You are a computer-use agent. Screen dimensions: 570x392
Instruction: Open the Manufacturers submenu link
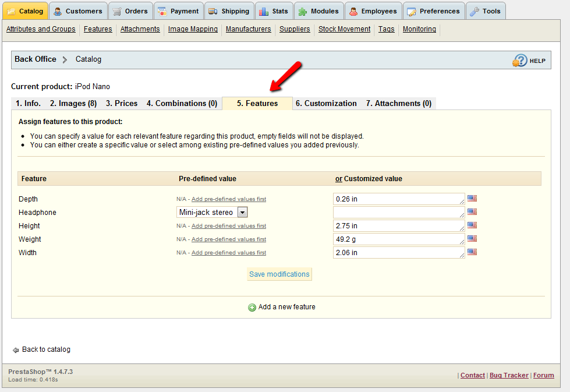click(x=248, y=29)
